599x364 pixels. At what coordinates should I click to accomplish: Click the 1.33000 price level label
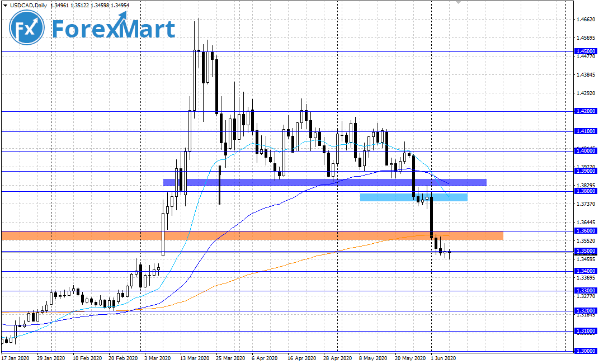[x=586, y=291]
